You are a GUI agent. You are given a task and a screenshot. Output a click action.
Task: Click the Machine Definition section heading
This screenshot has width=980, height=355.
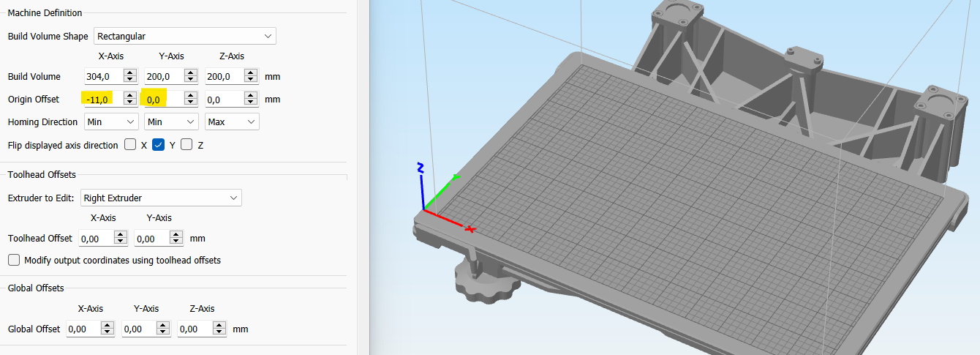[45, 12]
